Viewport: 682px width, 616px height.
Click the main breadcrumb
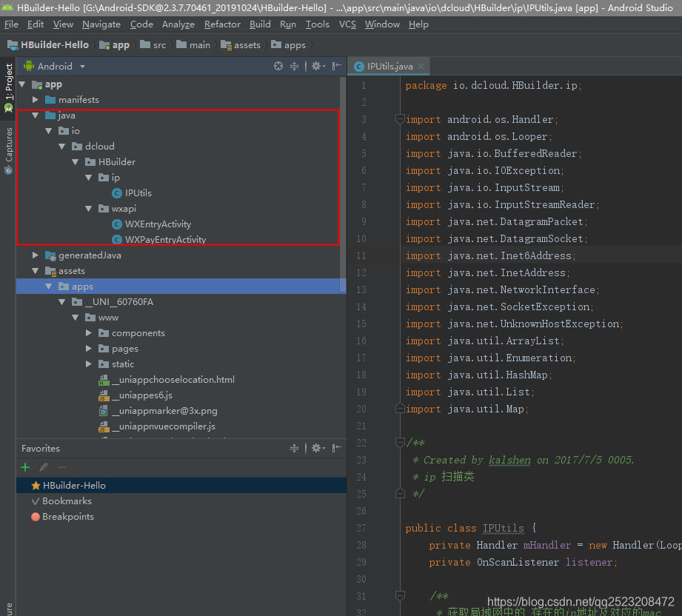coord(193,45)
